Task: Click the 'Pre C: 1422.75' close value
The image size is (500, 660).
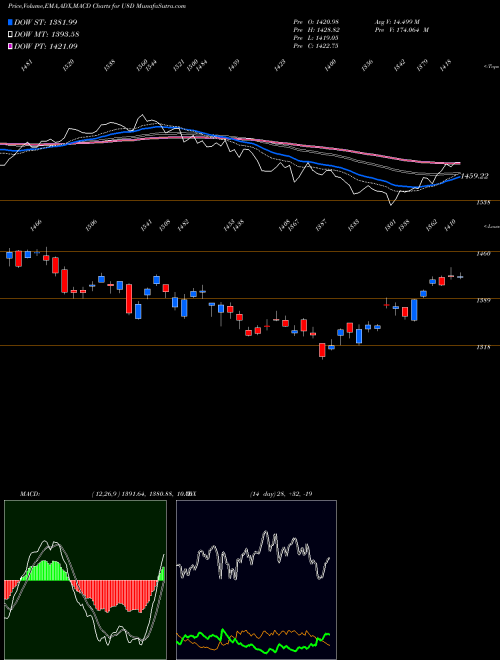Action: pos(316,46)
